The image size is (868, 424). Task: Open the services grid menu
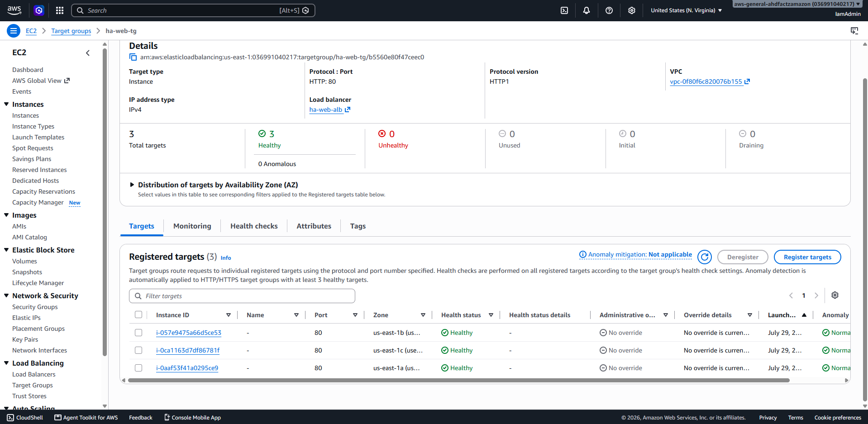60,10
